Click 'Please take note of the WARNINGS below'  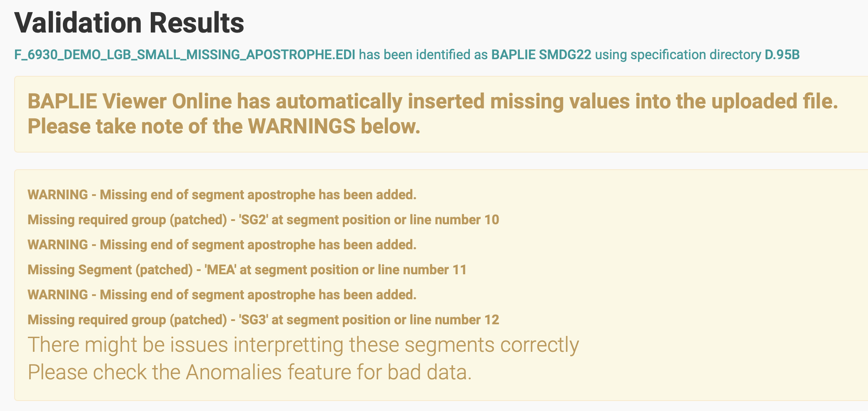[224, 126]
